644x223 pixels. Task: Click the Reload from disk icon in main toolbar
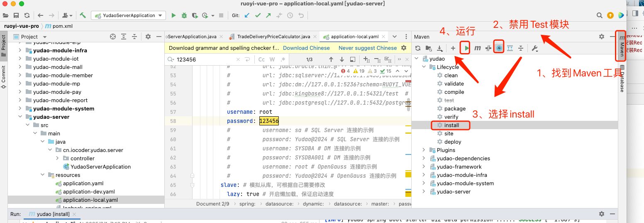tap(27, 15)
